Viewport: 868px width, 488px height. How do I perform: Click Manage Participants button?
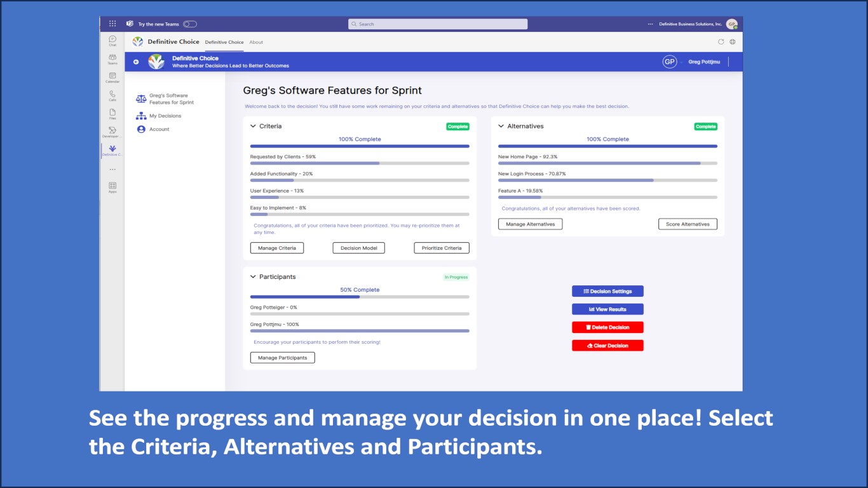tap(282, 358)
